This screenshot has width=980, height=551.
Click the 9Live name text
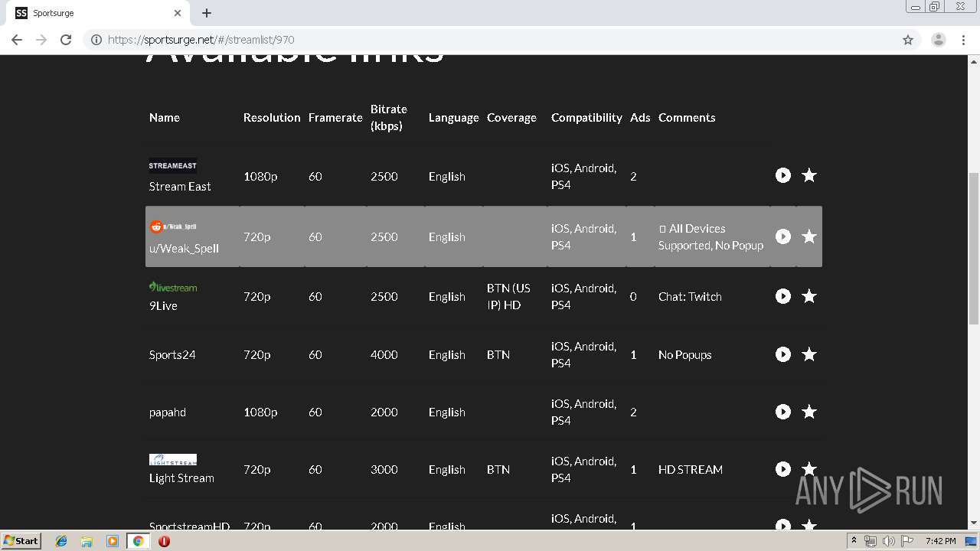163,305
